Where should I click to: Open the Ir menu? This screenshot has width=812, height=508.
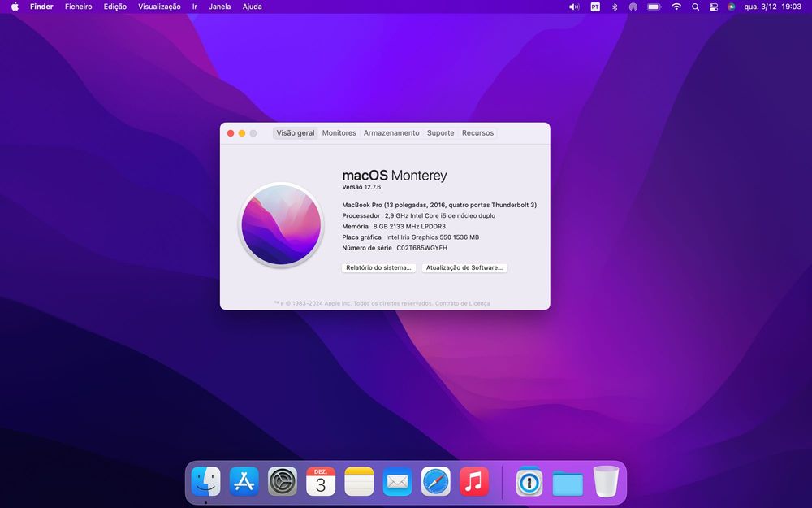195,7
